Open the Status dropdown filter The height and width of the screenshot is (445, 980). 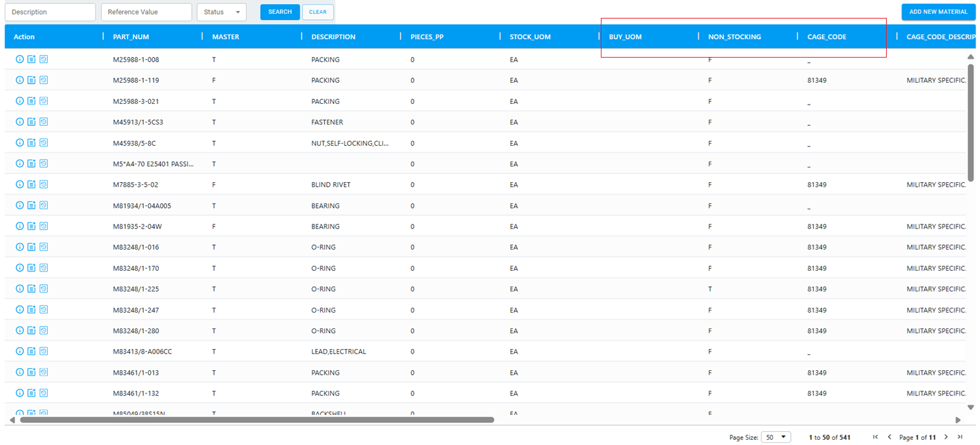222,12
